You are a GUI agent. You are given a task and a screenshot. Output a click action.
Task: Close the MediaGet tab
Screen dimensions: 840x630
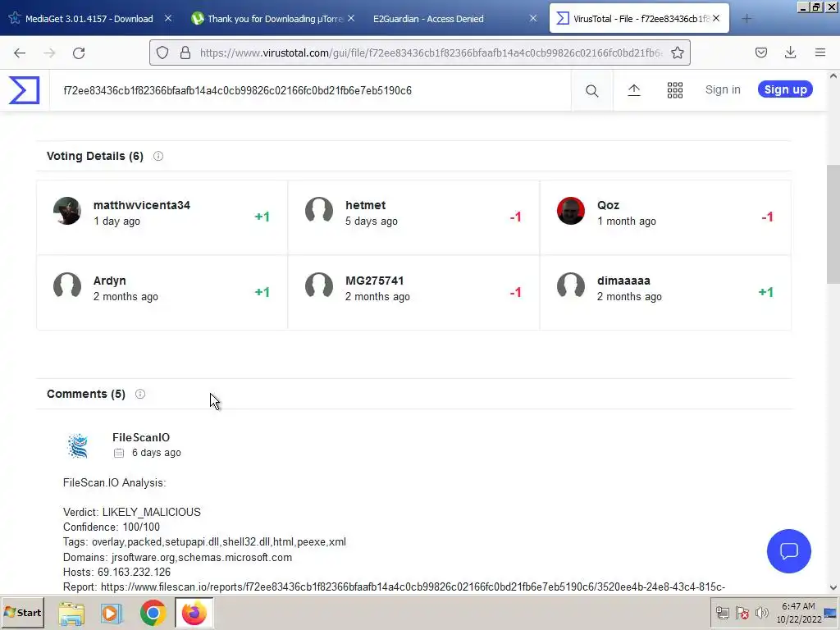(x=168, y=18)
